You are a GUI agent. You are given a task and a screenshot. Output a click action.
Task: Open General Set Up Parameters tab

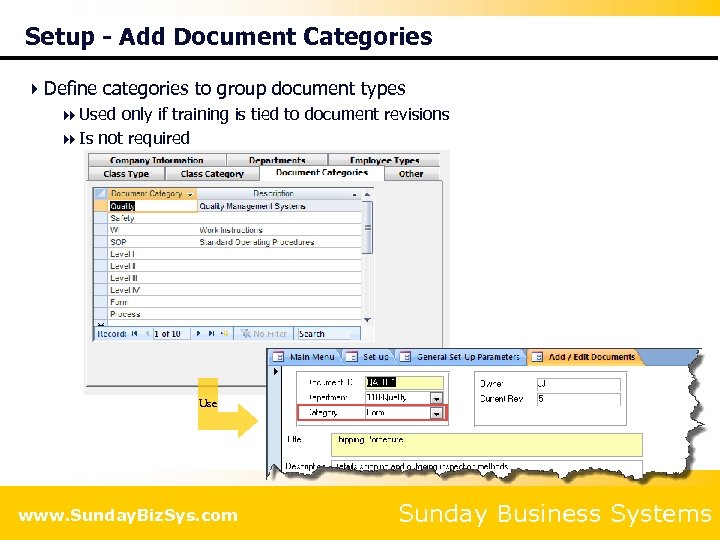point(461,357)
